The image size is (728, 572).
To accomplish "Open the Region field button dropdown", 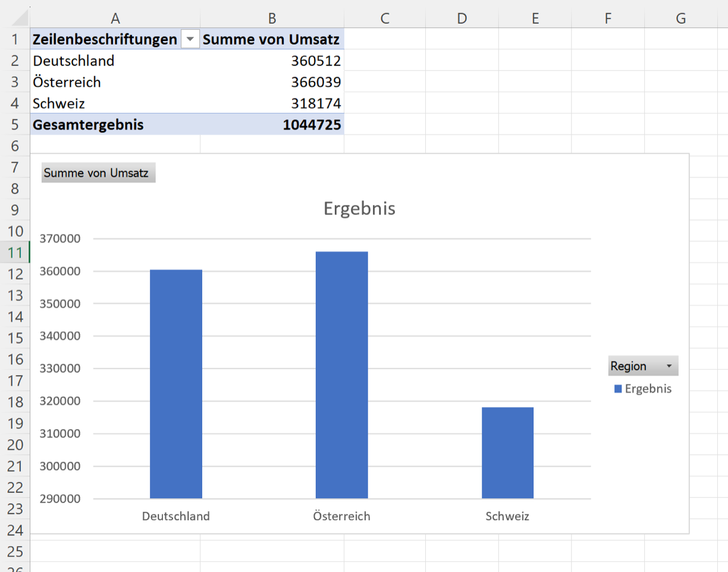I will [x=669, y=366].
